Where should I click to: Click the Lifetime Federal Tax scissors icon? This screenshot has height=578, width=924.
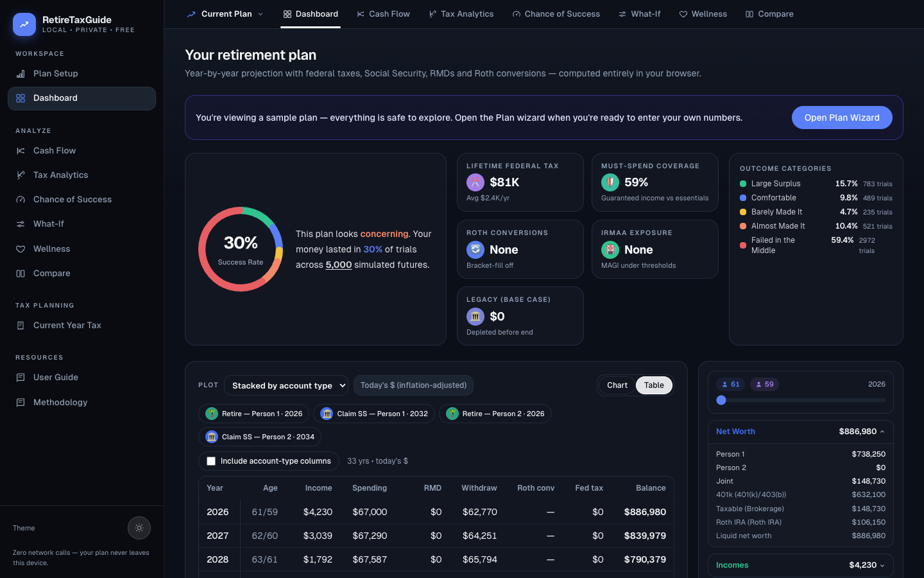pyautogui.click(x=475, y=182)
